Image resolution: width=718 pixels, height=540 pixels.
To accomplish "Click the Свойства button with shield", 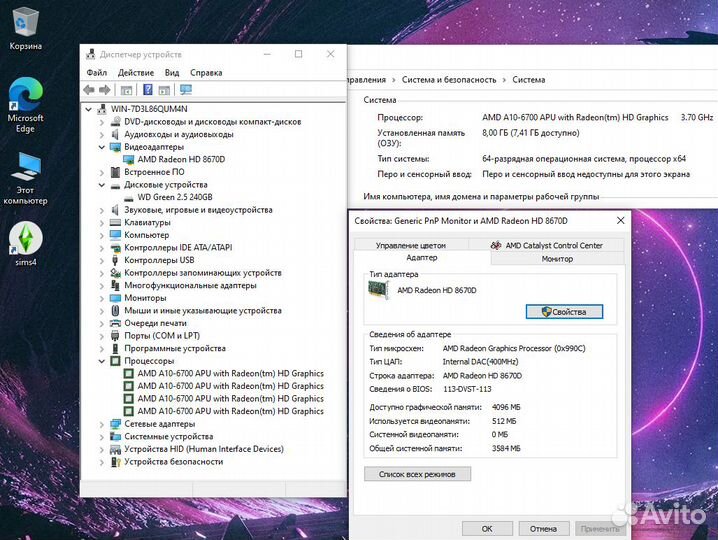I will tap(564, 312).
